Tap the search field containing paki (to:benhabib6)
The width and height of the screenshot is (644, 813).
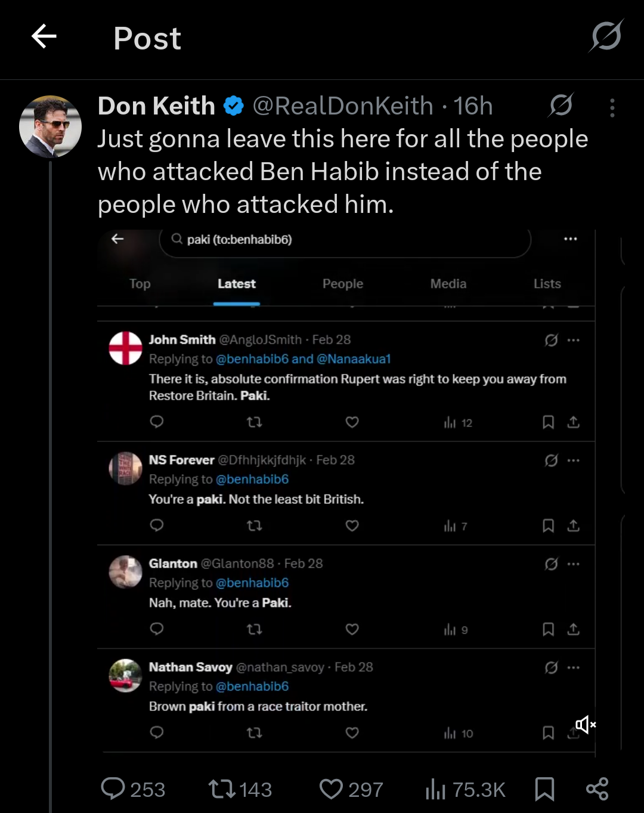coord(345,240)
